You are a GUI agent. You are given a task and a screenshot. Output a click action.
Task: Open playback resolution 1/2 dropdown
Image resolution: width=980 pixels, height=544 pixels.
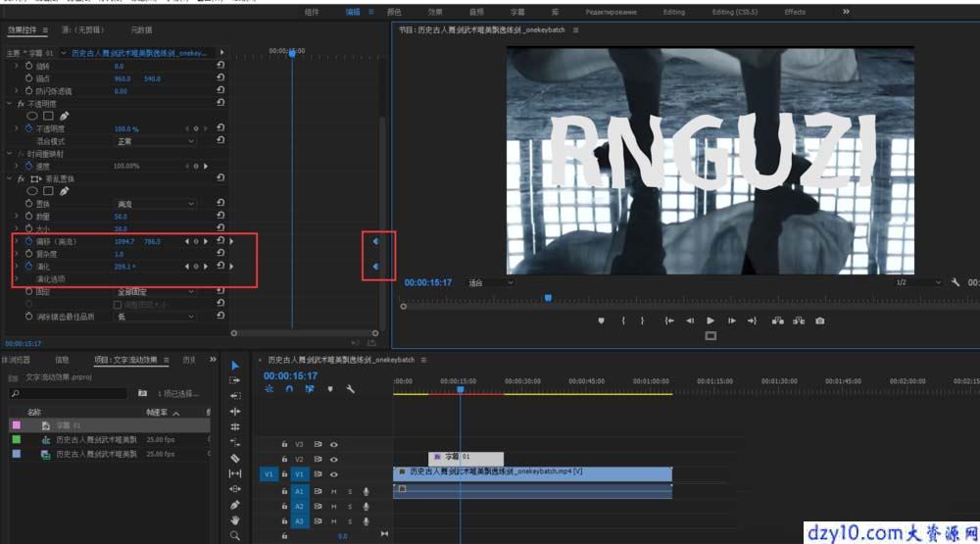918,282
